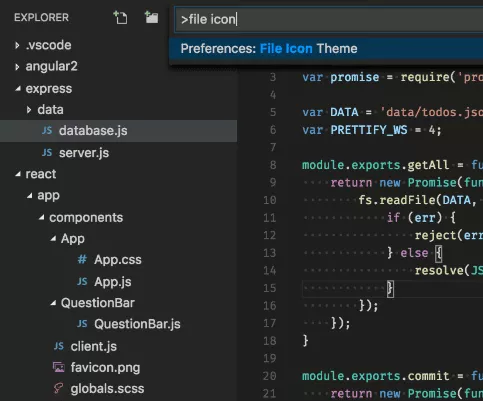Collapse the express folder arrow
This screenshot has height=401, width=483.
[18, 88]
